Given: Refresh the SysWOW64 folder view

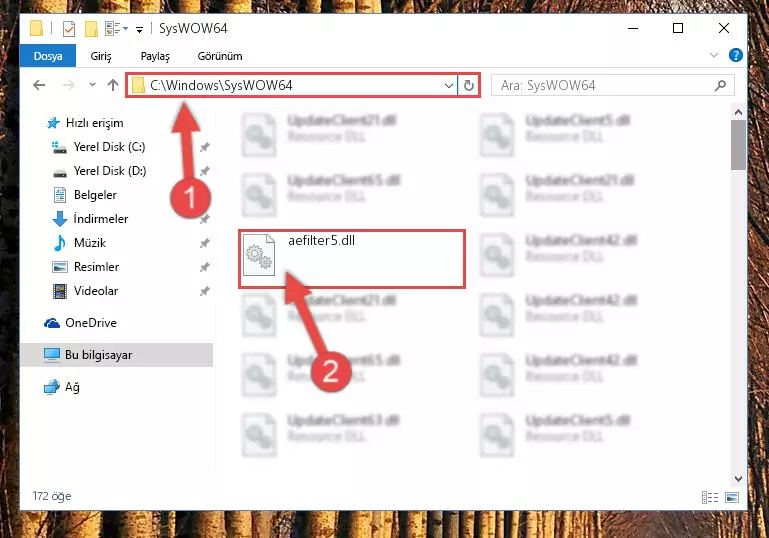Looking at the screenshot, I should (x=468, y=85).
